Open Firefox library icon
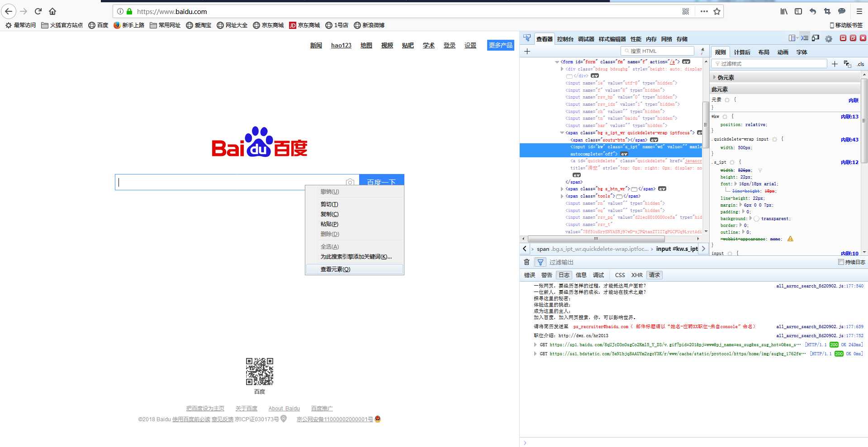Viewport: 868px width, 447px height. point(784,11)
